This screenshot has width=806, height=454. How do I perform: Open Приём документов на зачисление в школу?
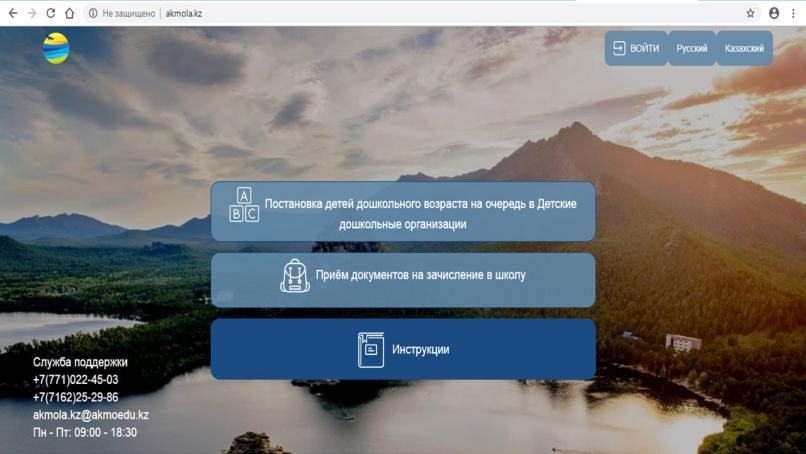(x=403, y=280)
